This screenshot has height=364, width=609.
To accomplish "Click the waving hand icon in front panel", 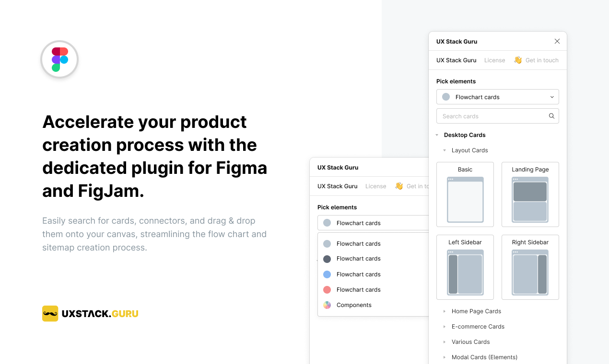I will point(518,60).
